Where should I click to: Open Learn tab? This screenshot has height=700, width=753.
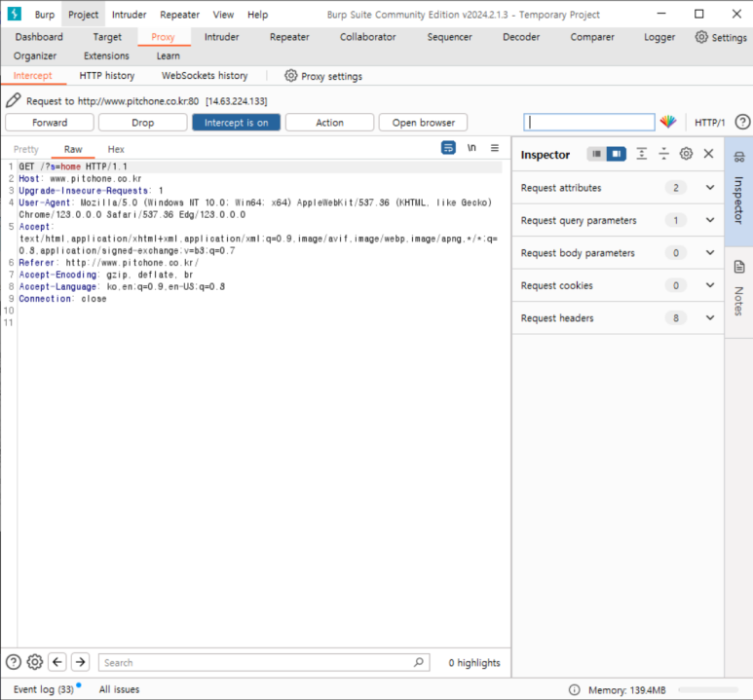(x=169, y=55)
